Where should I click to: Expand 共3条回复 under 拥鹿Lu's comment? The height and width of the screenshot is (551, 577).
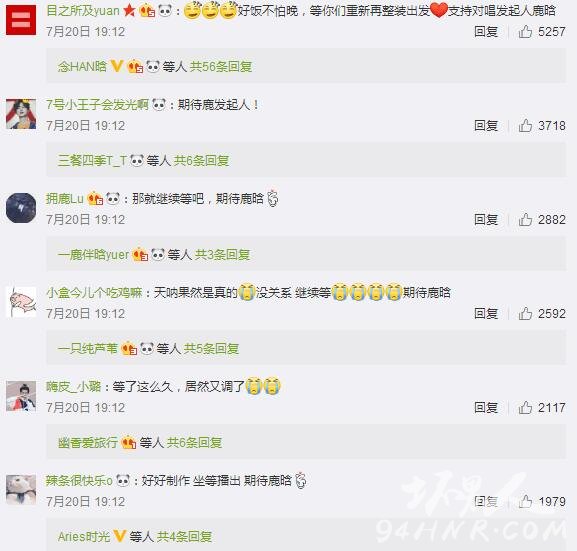(x=222, y=254)
